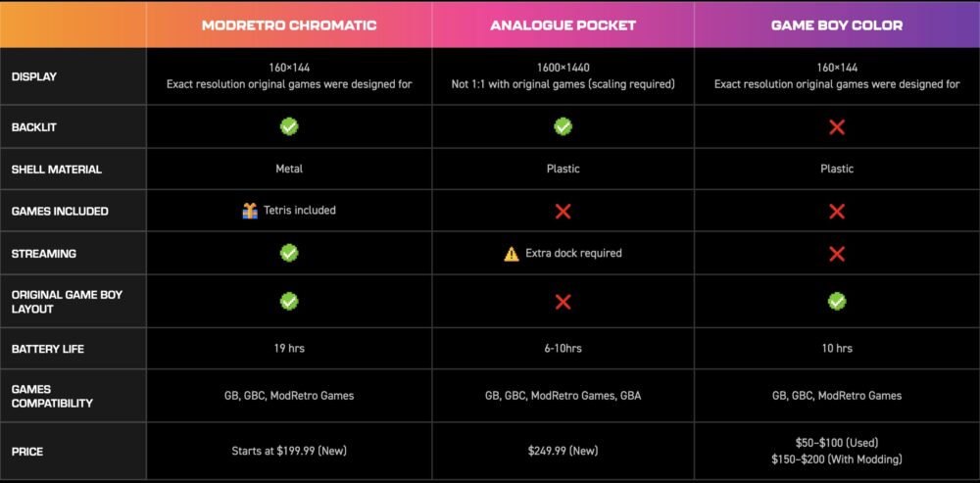Select the Analogue Pocket column header

coord(563,25)
